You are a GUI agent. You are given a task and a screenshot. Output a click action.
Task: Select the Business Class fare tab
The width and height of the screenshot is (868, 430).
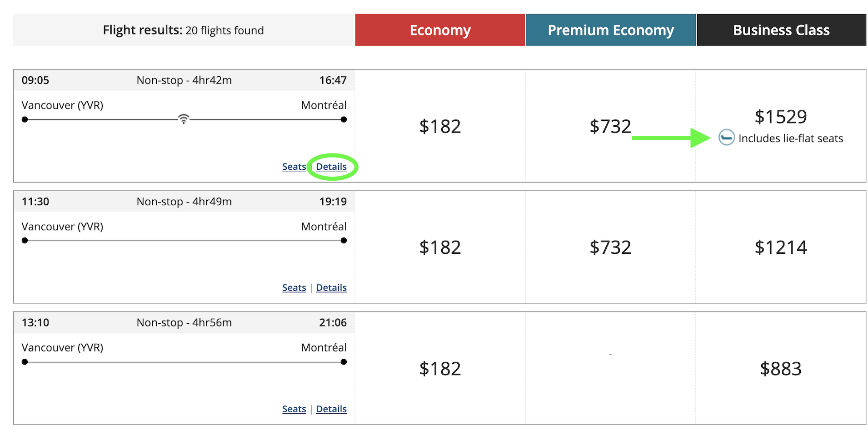pos(781,30)
